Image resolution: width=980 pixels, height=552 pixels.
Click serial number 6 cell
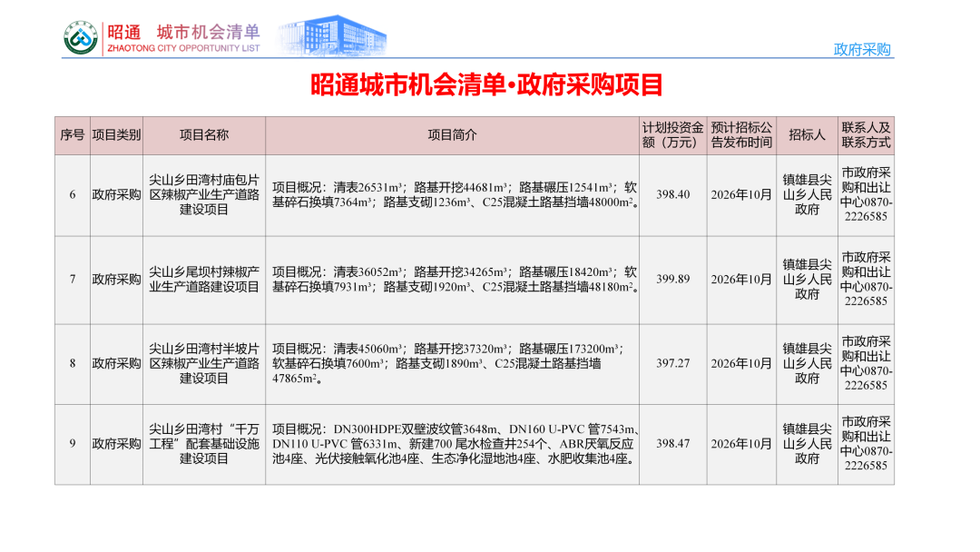tap(73, 195)
